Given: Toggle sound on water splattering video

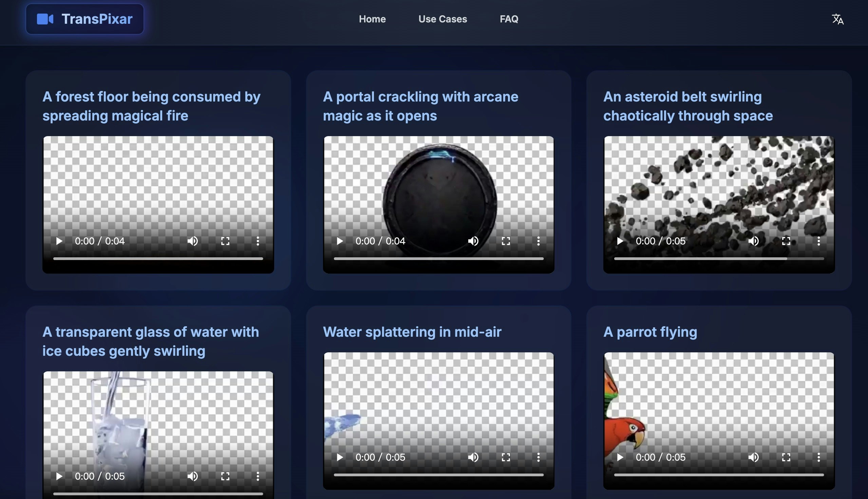Looking at the screenshot, I should click(473, 457).
